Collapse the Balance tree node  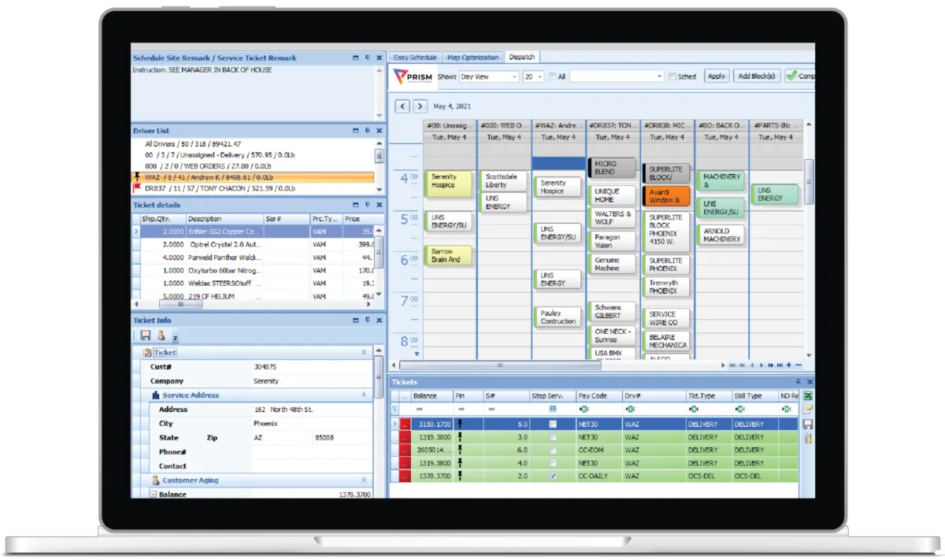pyautogui.click(x=154, y=495)
